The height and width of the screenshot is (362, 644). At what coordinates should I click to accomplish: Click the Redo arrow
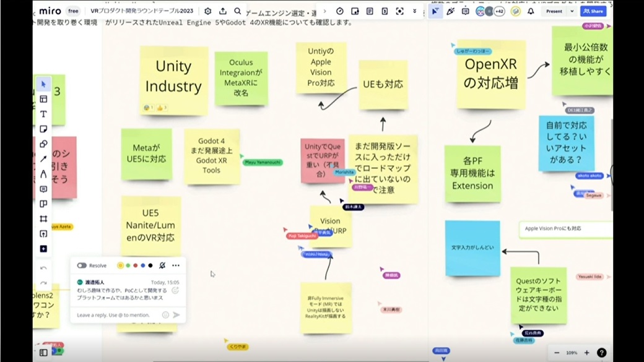coord(43,283)
